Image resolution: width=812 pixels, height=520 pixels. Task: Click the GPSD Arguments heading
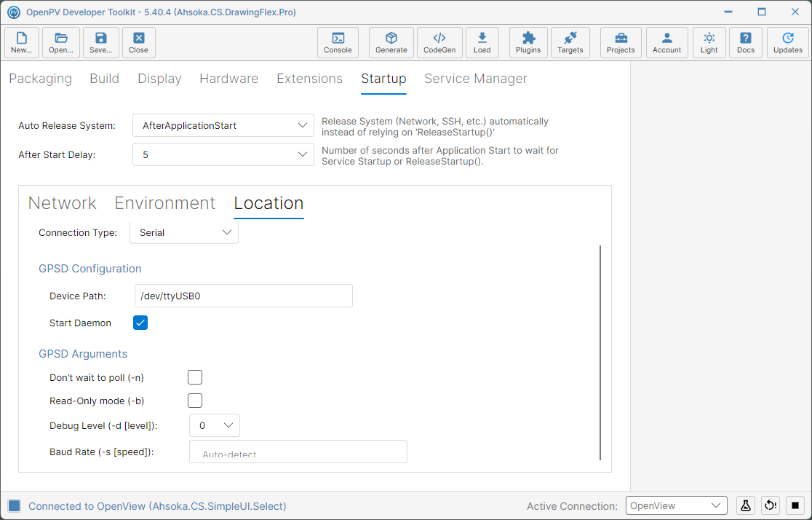click(x=83, y=353)
